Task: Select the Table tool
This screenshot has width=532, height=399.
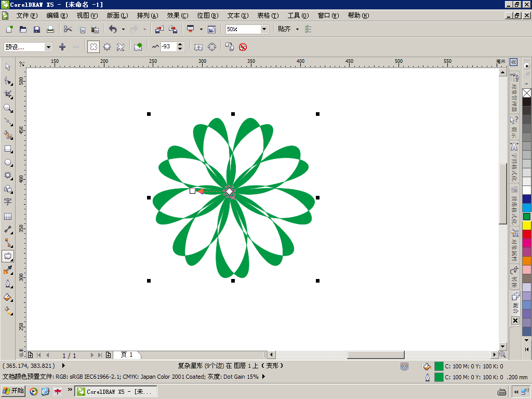Action: (8, 216)
